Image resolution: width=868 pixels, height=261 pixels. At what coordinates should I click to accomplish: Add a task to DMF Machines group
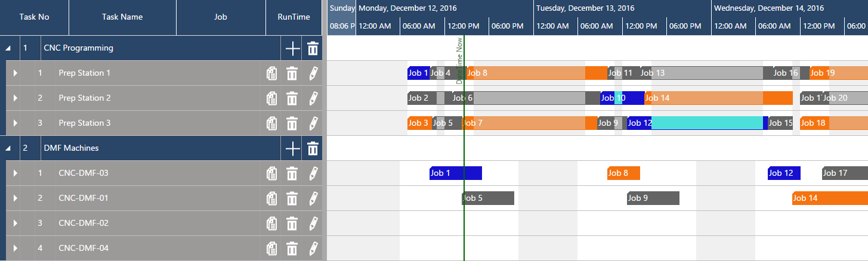click(292, 148)
